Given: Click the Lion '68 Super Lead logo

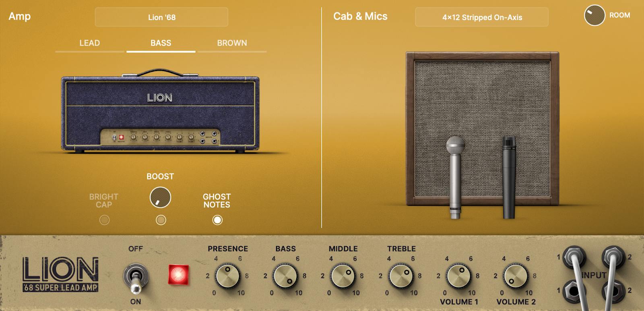Looking at the screenshot, I should click(x=60, y=274).
